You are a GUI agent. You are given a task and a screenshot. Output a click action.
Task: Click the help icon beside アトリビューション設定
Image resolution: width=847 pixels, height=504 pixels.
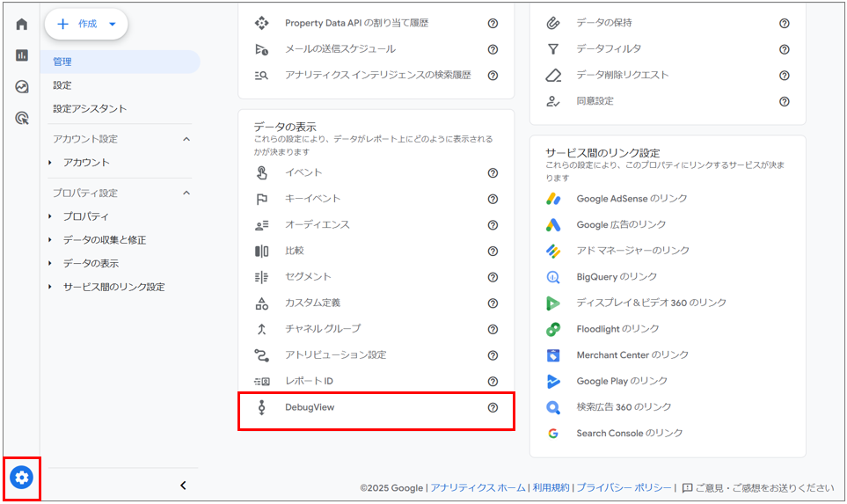coord(493,354)
